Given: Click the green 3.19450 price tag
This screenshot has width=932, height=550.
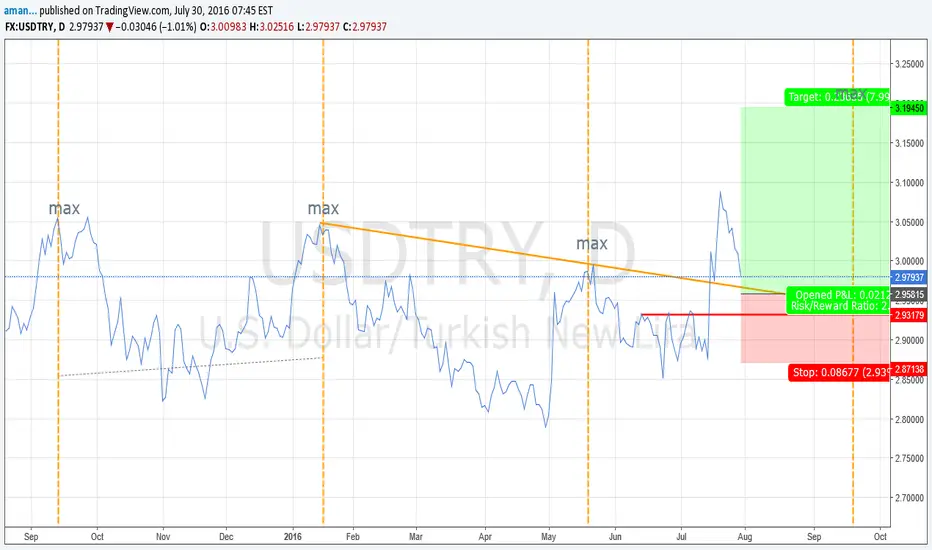Looking at the screenshot, I should pos(909,108).
